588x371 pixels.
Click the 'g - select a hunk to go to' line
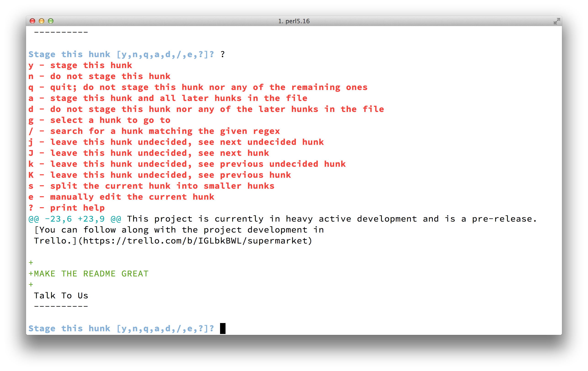click(99, 120)
